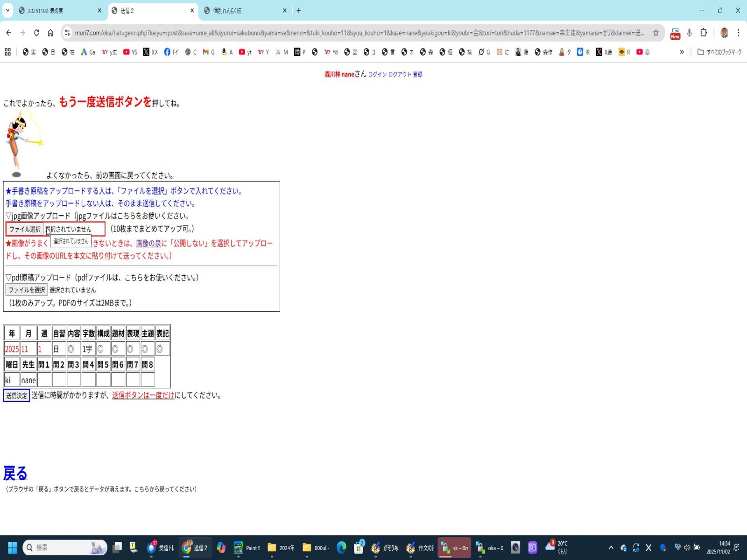This screenshot has width=747, height=560.
Task: Click the Windows taskbar search box
Action: (x=65, y=547)
